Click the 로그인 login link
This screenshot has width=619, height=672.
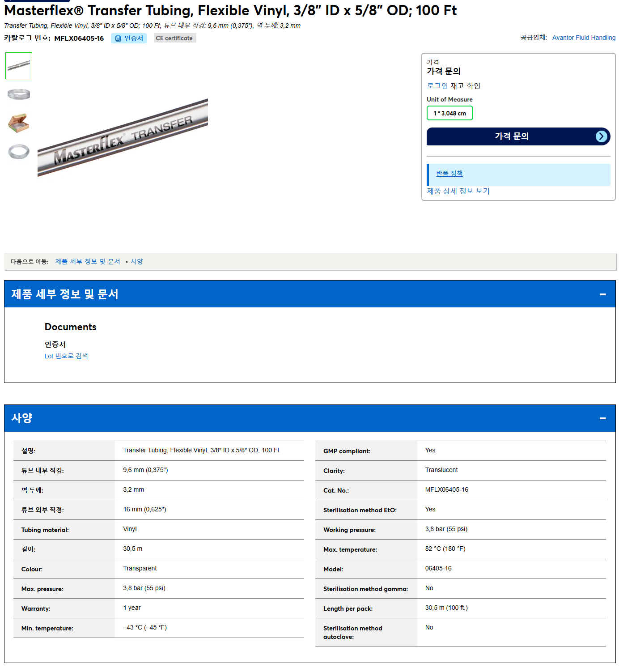(x=437, y=86)
